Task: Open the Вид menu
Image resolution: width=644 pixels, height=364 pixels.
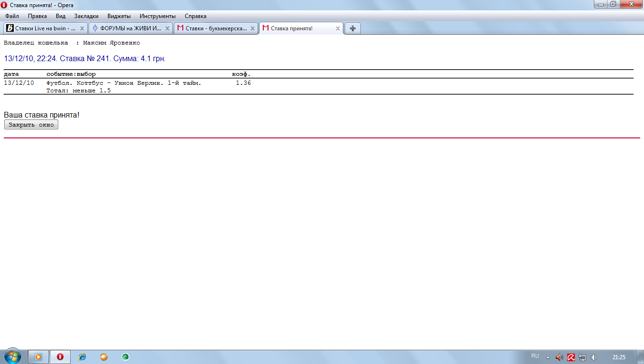Action: click(x=61, y=16)
